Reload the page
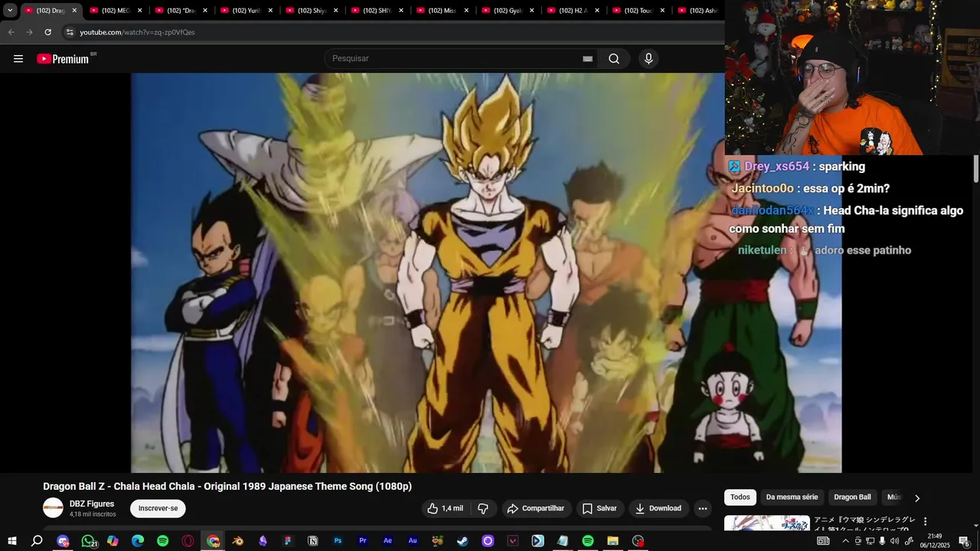The height and width of the screenshot is (551, 980). click(47, 32)
